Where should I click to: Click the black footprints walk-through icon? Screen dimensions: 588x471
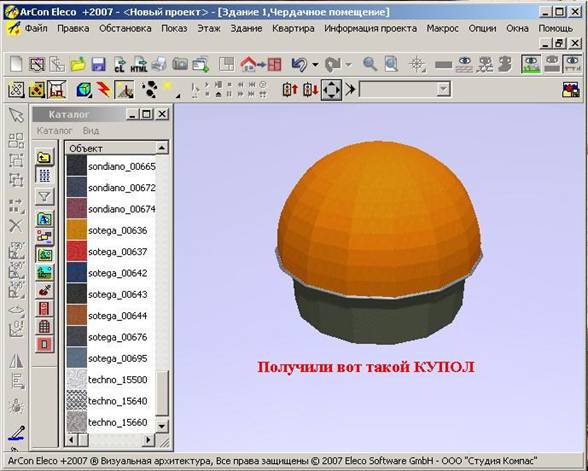150,90
